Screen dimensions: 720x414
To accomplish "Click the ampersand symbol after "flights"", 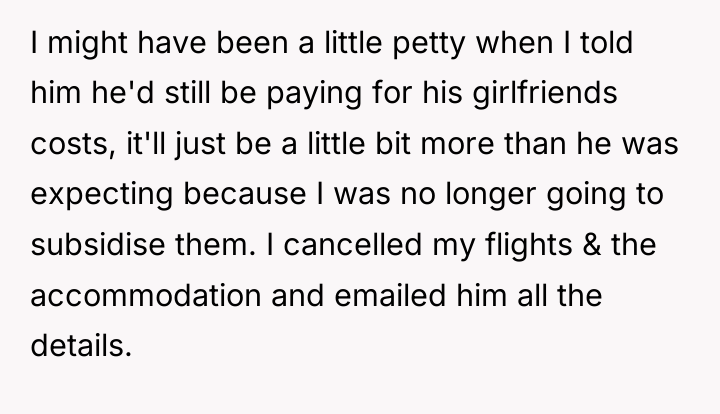I will click(591, 245).
